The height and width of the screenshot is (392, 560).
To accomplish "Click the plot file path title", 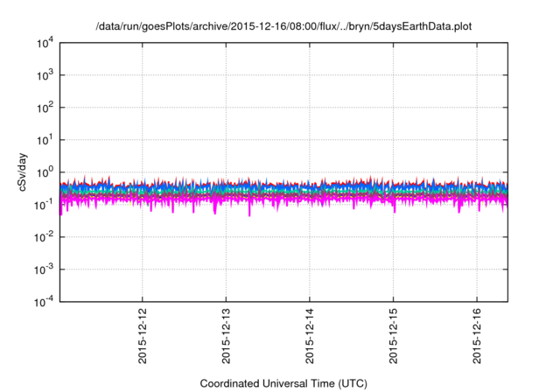I will tap(283, 26).
